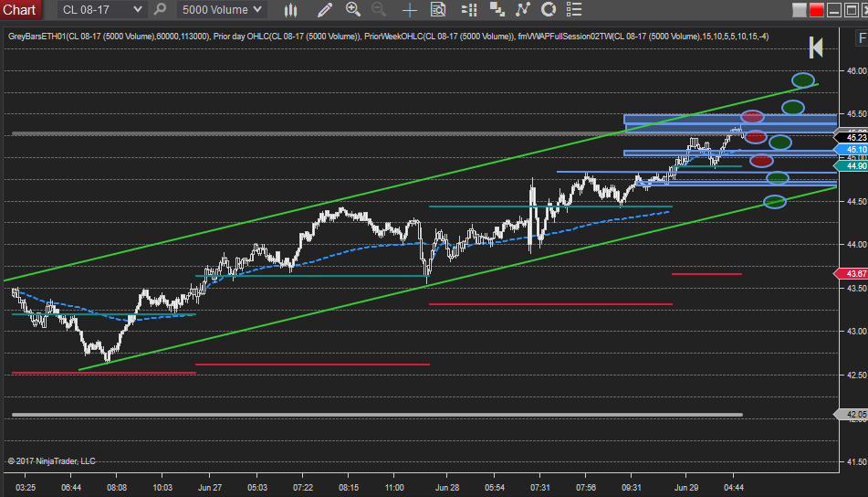The width and height of the screenshot is (868, 497).
Task: Click the 45.23 current price marker
Action: (x=852, y=137)
